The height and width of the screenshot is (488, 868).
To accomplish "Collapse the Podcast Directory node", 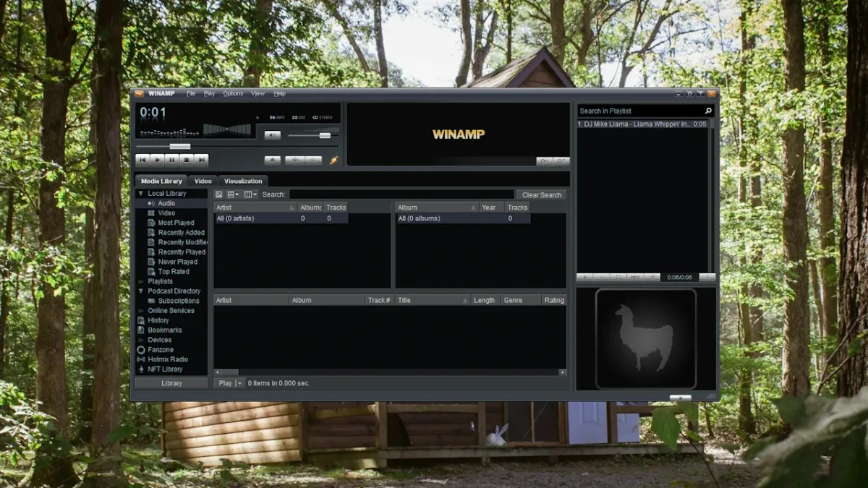I will (x=140, y=291).
